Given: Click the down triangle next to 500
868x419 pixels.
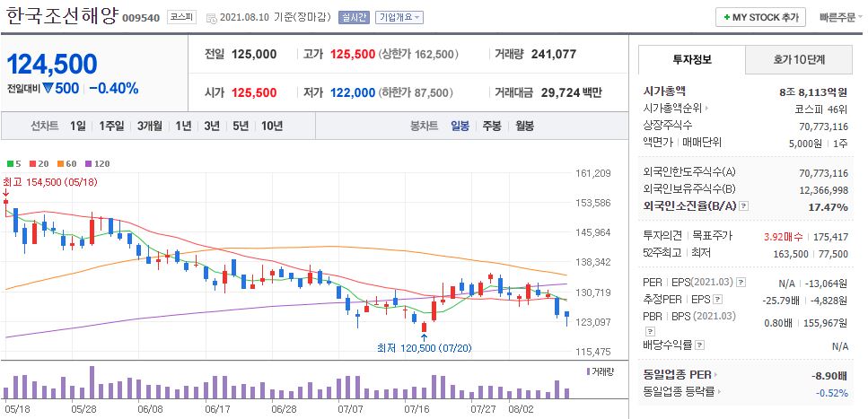Looking at the screenshot, I should (x=47, y=87).
